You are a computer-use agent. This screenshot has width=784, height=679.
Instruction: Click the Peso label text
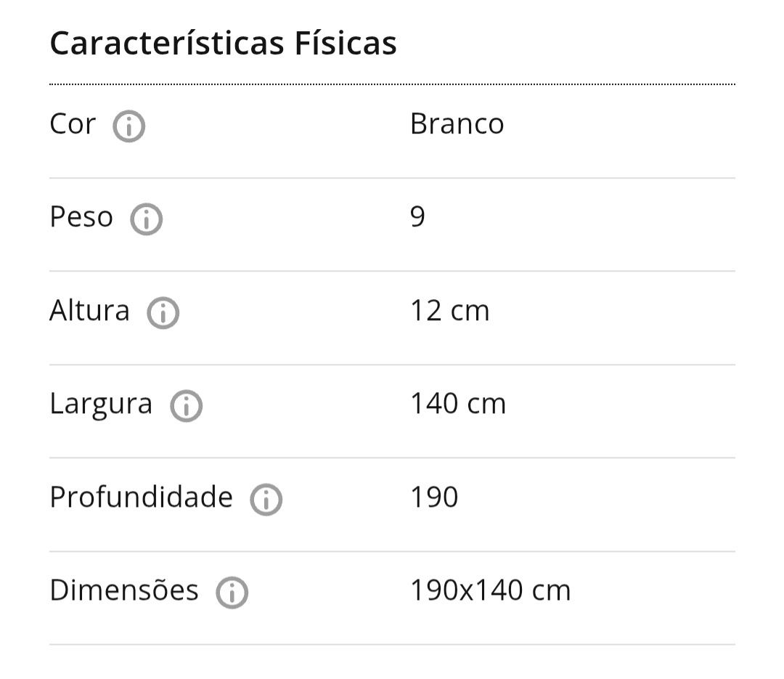[81, 217]
